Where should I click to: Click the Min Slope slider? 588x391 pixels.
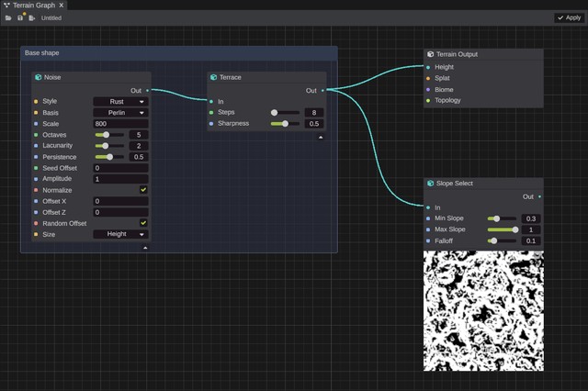[x=502, y=218]
